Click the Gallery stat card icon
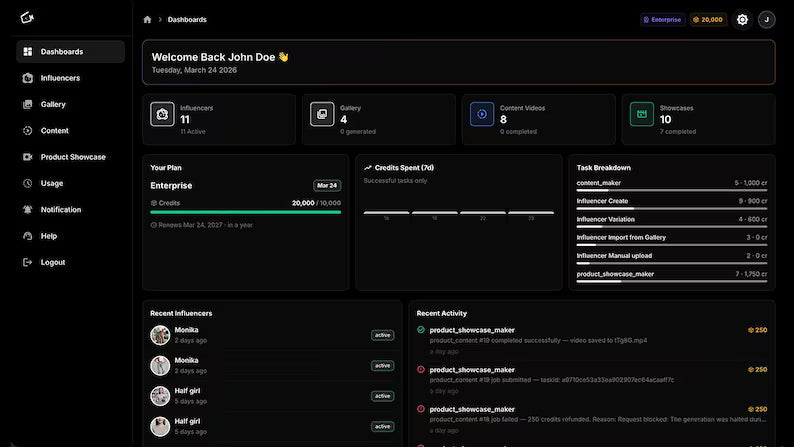This screenshot has height=447, width=794. pos(322,114)
